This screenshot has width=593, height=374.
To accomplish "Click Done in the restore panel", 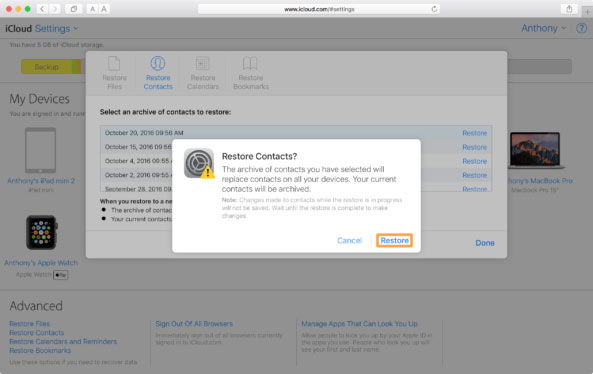I will tap(485, 243).
